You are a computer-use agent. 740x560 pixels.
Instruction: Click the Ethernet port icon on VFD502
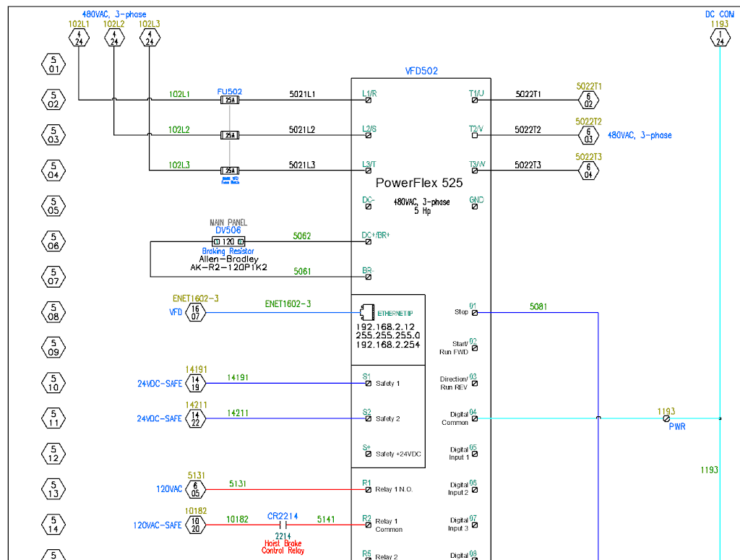click(x=367, y=312)
